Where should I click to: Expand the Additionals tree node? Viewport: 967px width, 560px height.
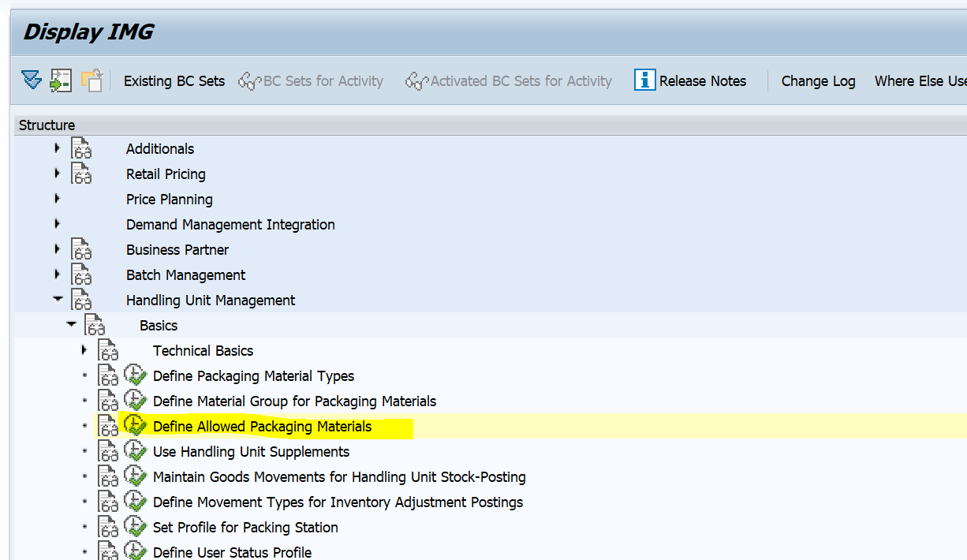click(x=58, y=148)
